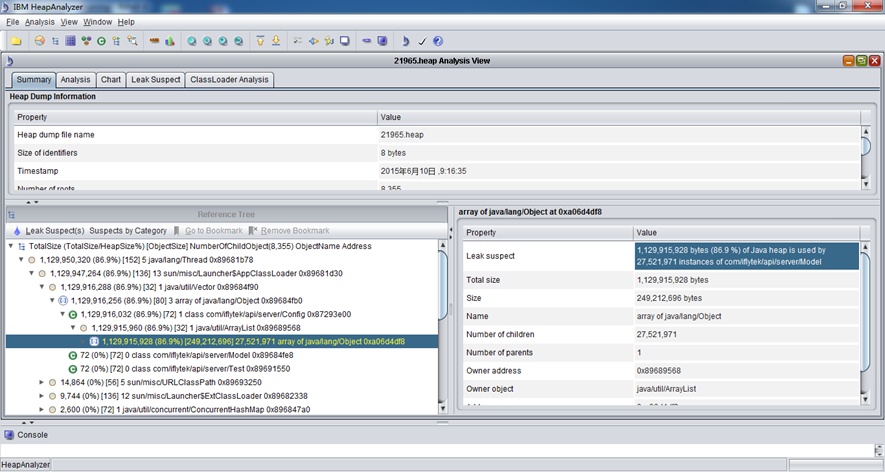The height and width of the screenshot is (472, 885).
Task: Click the Leak Suspect(s) button
Action: [49, 230]
